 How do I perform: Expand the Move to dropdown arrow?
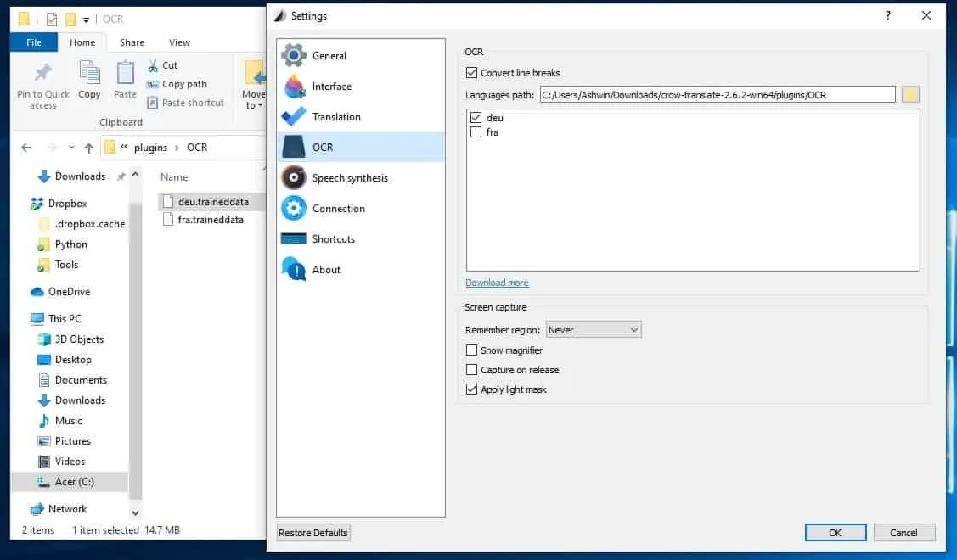pos(260,105)
